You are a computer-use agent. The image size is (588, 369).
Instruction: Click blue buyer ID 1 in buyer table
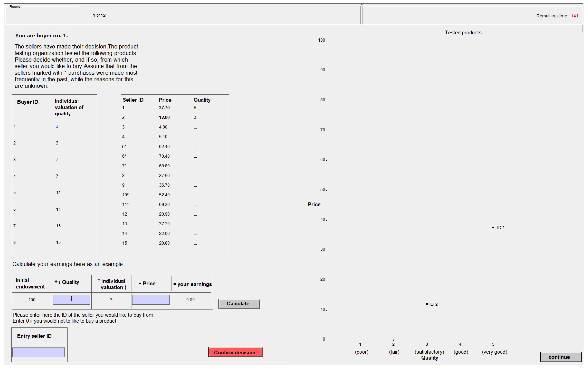15,126
